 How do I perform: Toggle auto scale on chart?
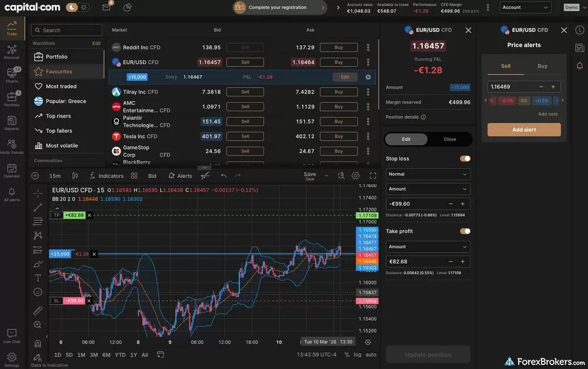[371, 354]
